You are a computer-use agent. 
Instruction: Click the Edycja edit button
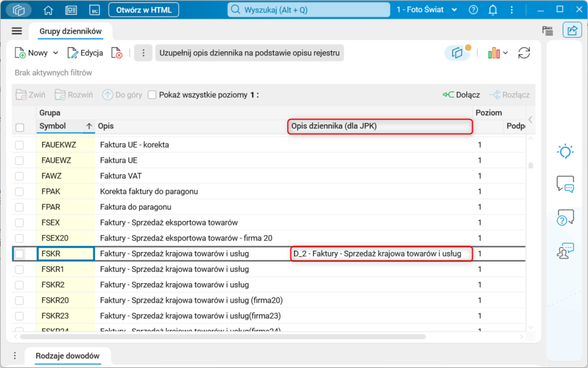[x=85, y=53]
